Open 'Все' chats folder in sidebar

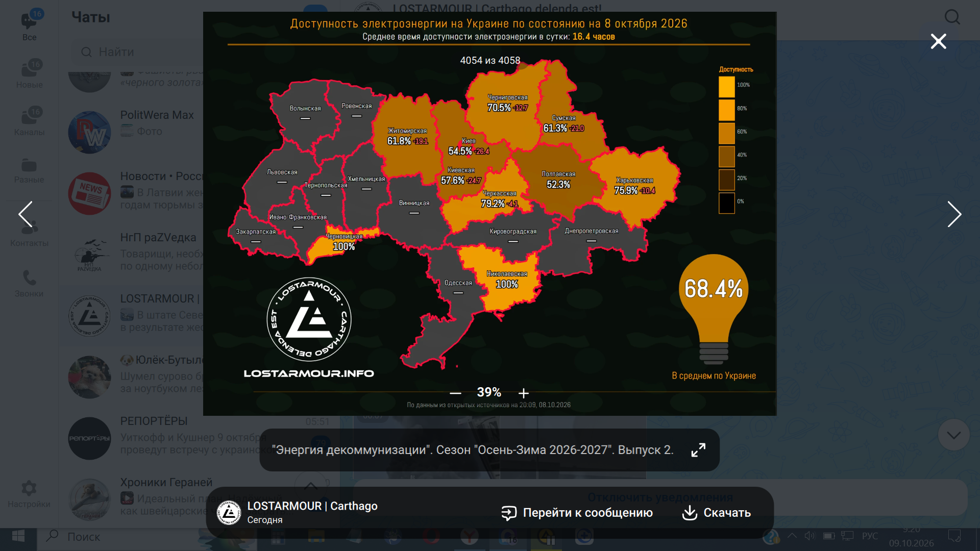click(29, 26)
